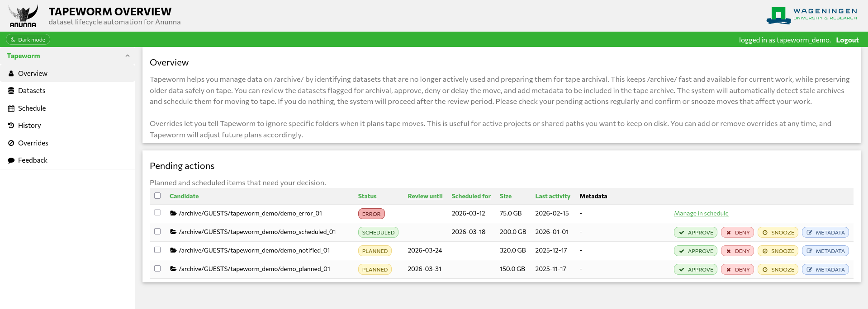Select the demo_scheduled_01 row checkbox

click(x=157, y=231)
